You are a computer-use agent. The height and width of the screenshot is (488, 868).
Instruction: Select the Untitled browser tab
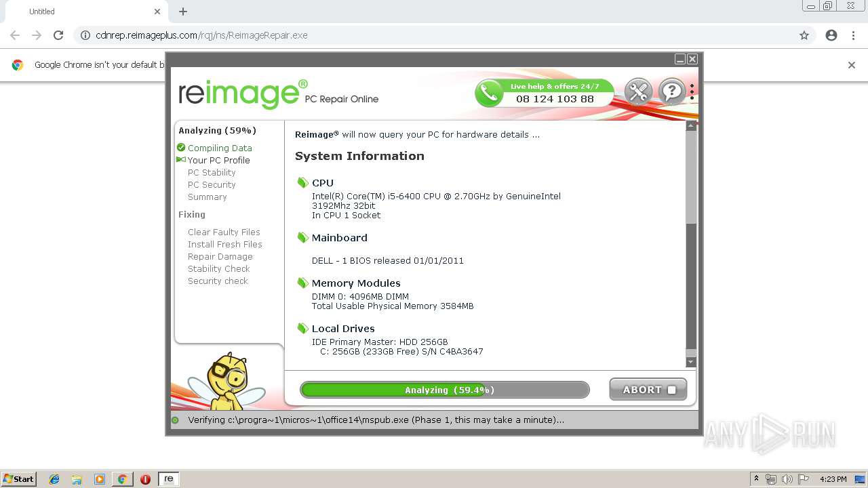85,12
